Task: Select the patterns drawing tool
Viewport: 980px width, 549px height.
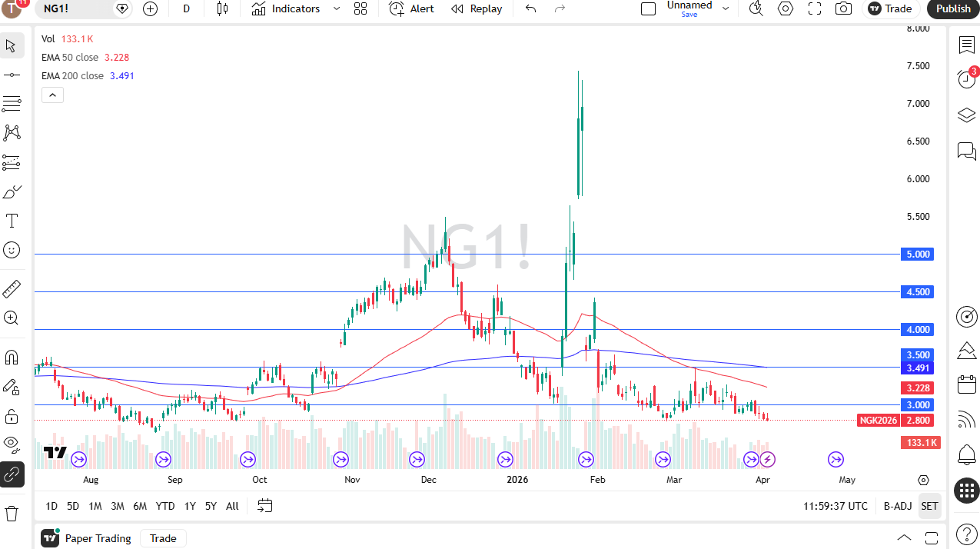Action: point(12,133)
